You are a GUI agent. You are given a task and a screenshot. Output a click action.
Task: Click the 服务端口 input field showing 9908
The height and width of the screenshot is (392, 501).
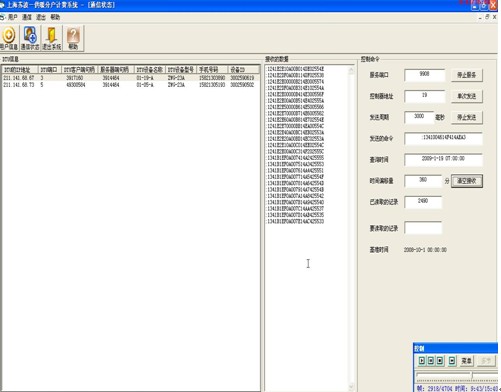coord(424,75)
